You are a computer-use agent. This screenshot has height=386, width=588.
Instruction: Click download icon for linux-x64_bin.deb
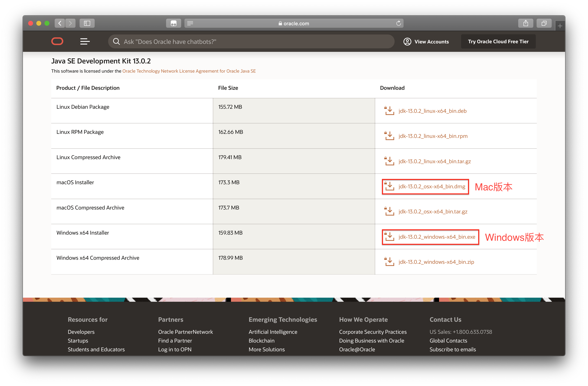pos(389,111)
